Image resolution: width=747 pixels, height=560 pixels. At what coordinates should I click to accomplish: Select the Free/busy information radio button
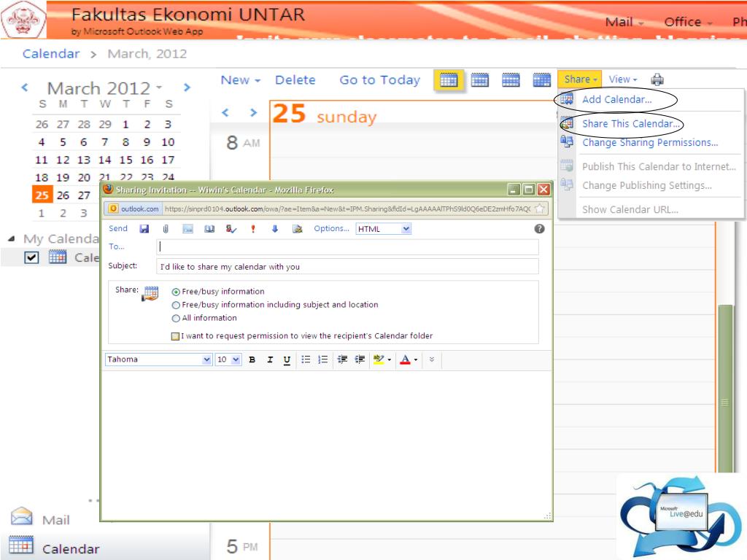[x=176, y=292]
